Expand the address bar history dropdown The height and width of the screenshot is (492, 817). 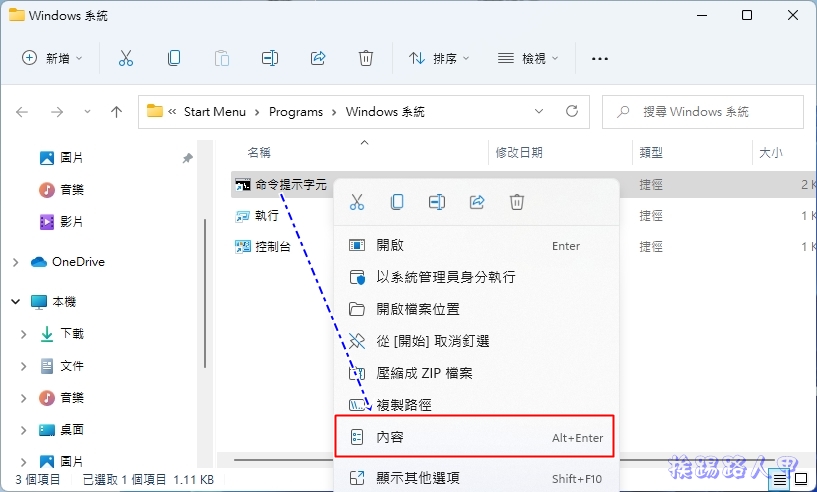(539, 111)
